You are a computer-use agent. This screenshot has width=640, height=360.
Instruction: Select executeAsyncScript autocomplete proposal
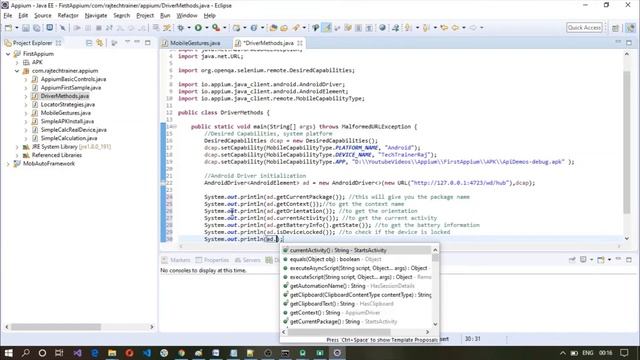(356, 268)
